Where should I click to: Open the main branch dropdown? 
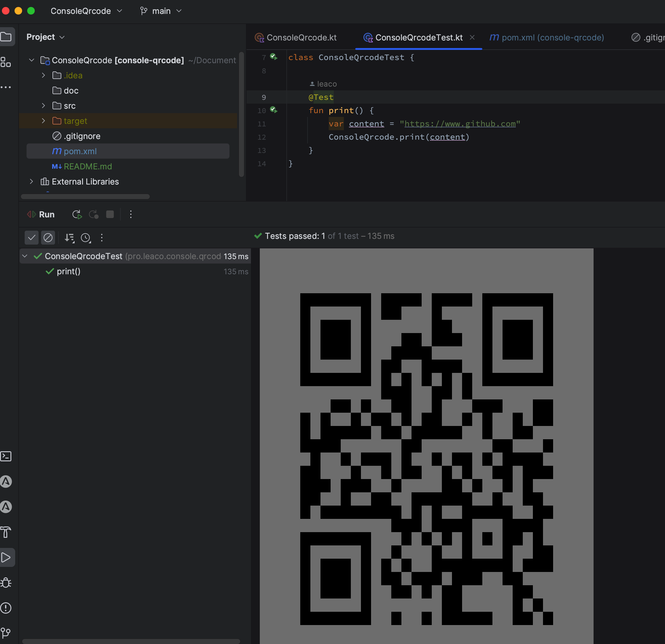coord(161,11)
